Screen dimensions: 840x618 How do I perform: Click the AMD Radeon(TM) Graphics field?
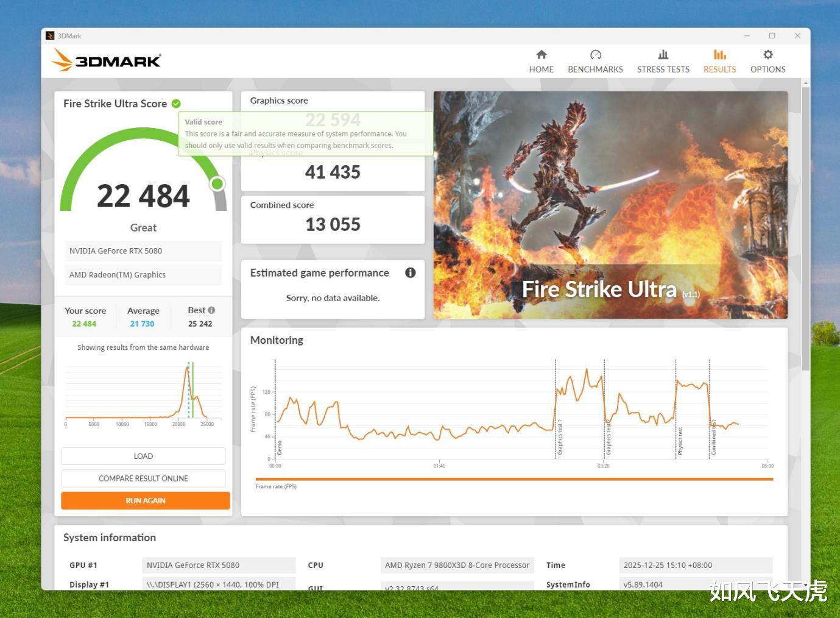click(x=143, y=275)
